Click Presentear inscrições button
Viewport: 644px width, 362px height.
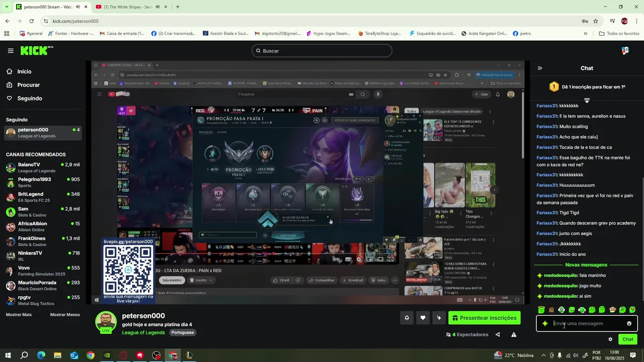[485, 318]
